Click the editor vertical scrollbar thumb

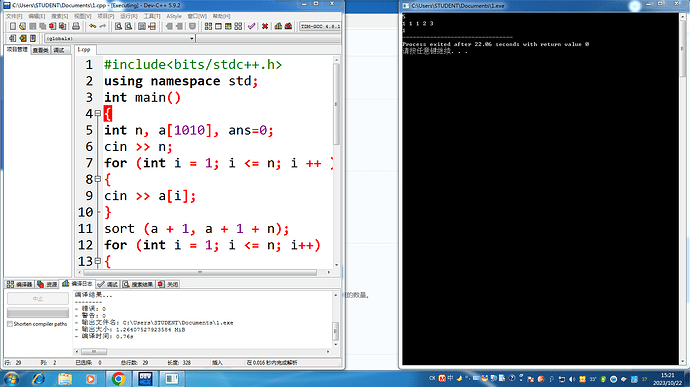click(x=336, y=104)
